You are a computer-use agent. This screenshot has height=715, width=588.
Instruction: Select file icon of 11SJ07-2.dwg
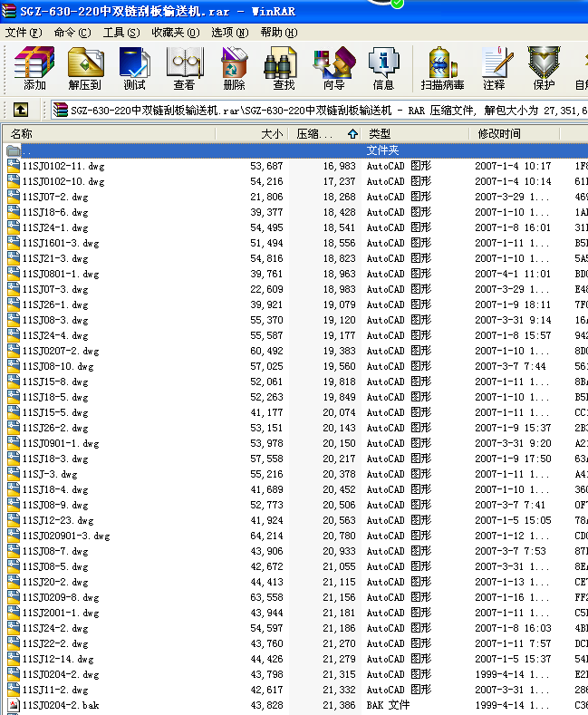(14, 197)
